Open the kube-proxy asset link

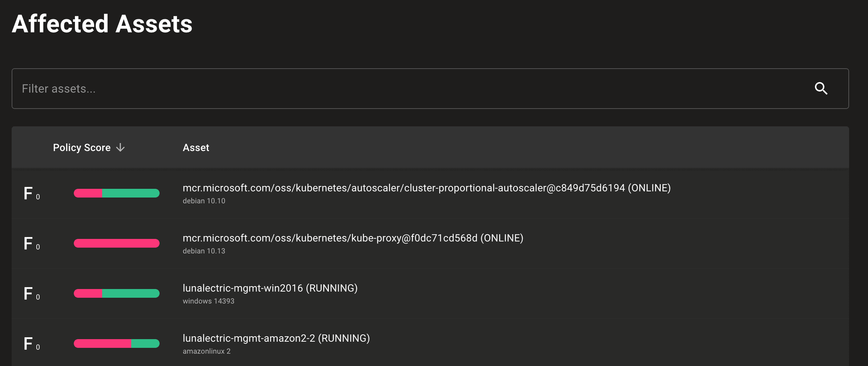(x=353, y=238)
